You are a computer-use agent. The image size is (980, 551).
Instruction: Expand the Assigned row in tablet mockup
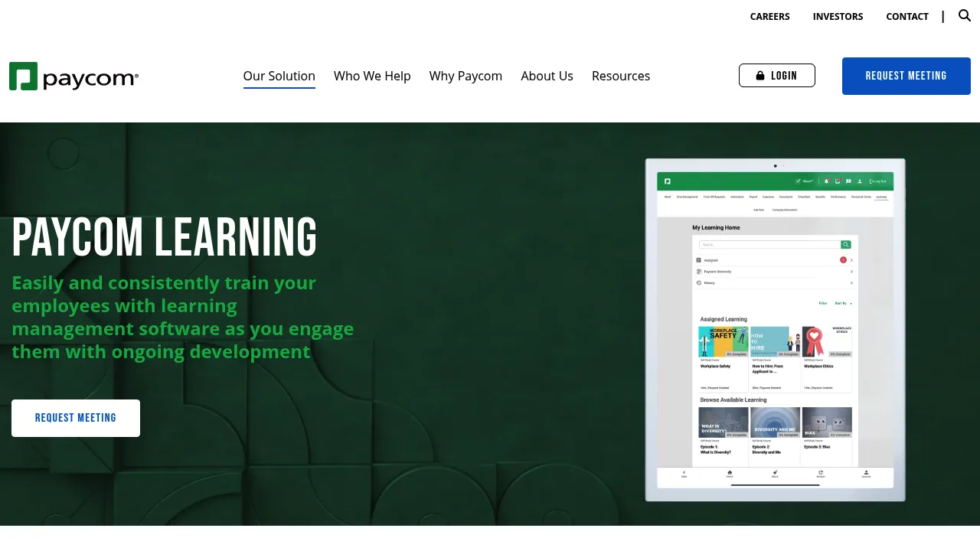click(x=775, y=260)
